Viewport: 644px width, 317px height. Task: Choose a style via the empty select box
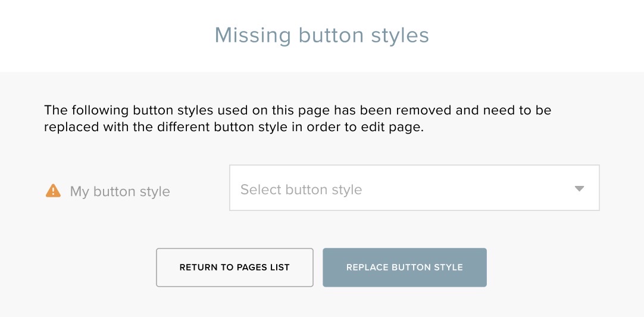tap(414, 188)
